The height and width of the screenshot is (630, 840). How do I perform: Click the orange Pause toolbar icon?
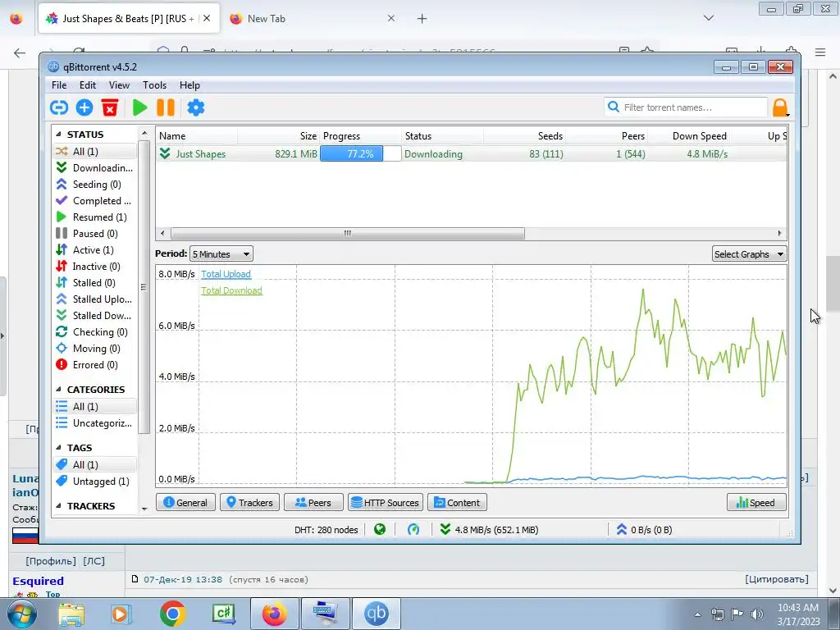tap(166, 107)
